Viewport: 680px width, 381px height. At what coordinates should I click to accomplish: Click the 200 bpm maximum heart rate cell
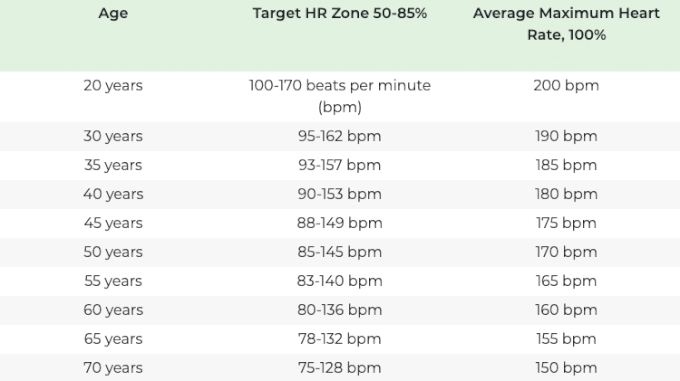click(566, 85)
